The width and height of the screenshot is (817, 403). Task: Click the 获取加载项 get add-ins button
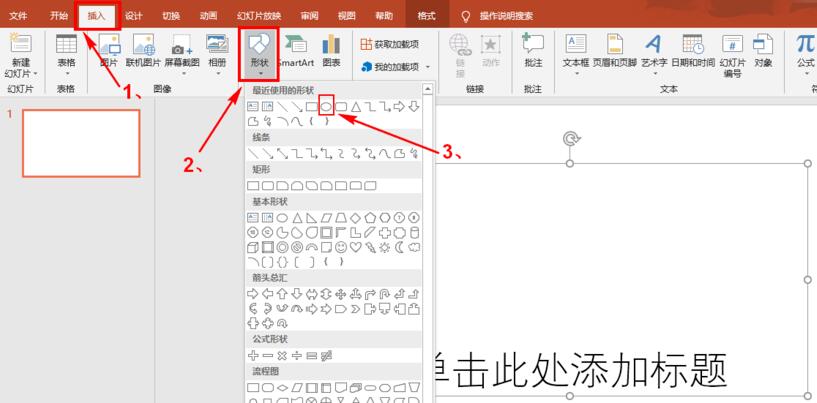tap(389, 44)
